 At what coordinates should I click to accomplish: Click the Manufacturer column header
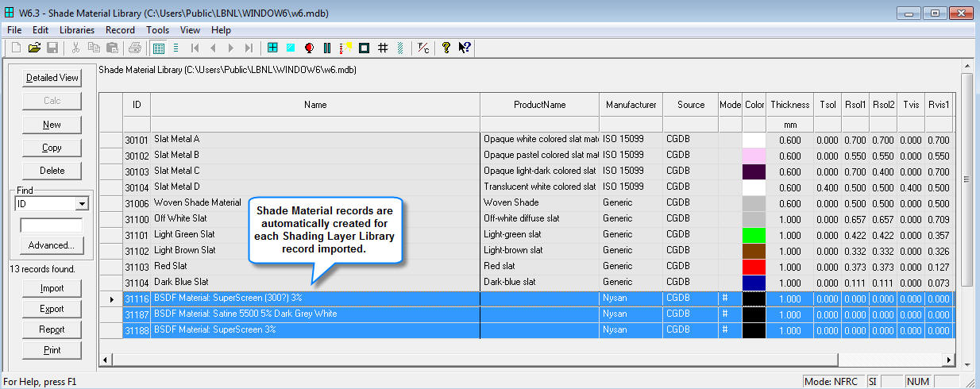click(x=631, y=105)
